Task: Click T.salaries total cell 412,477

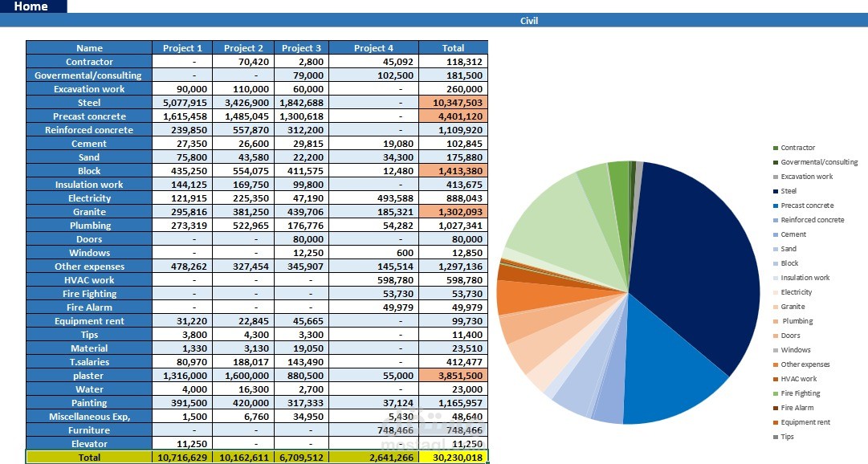Action: pos(453,361)
